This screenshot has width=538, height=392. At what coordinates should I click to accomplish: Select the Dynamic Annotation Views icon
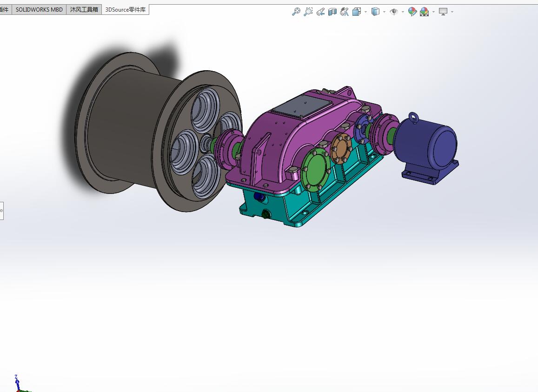[x=344, y=12]
